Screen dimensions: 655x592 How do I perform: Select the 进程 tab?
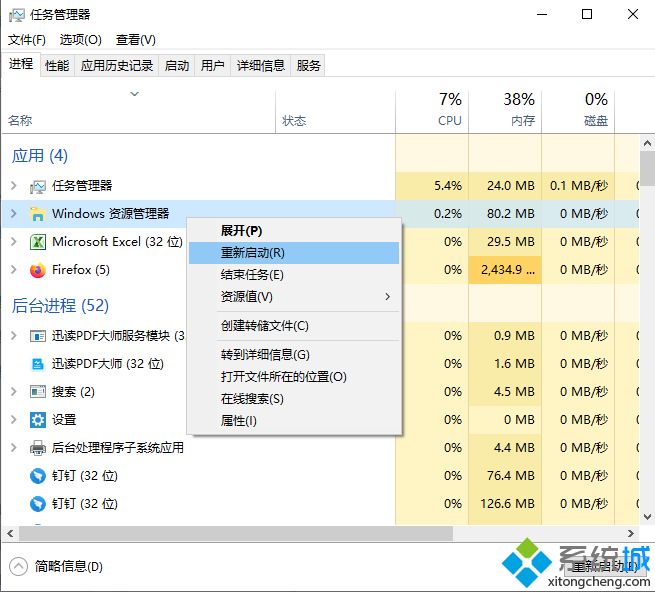tap(21, 64)
